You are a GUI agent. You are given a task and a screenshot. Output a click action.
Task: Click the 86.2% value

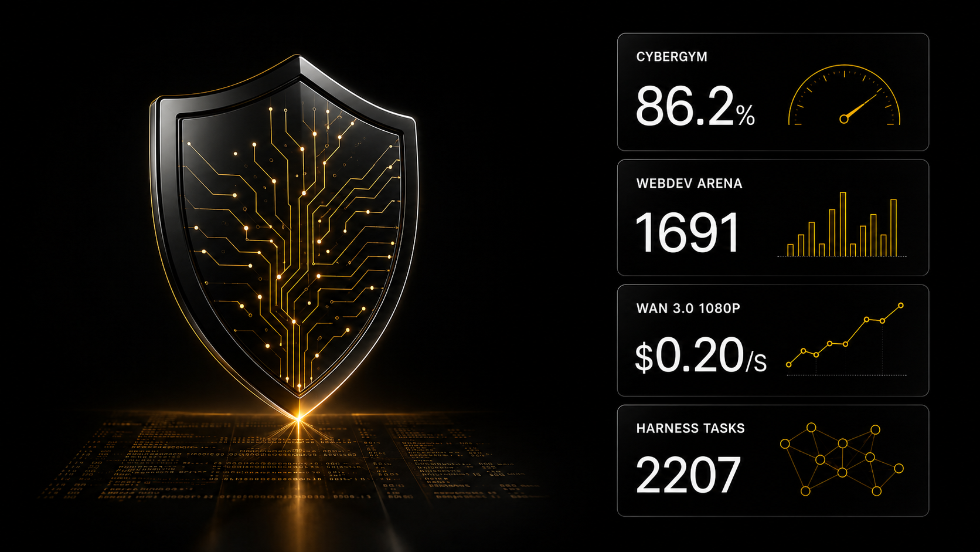tap(695, 107)
